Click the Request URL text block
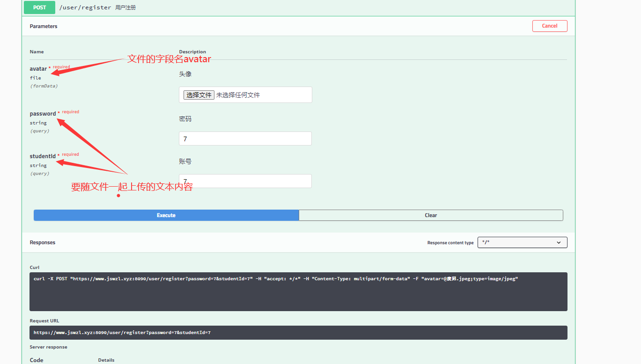The height and width of the screenshot is (364, 641). click(298, 333)
